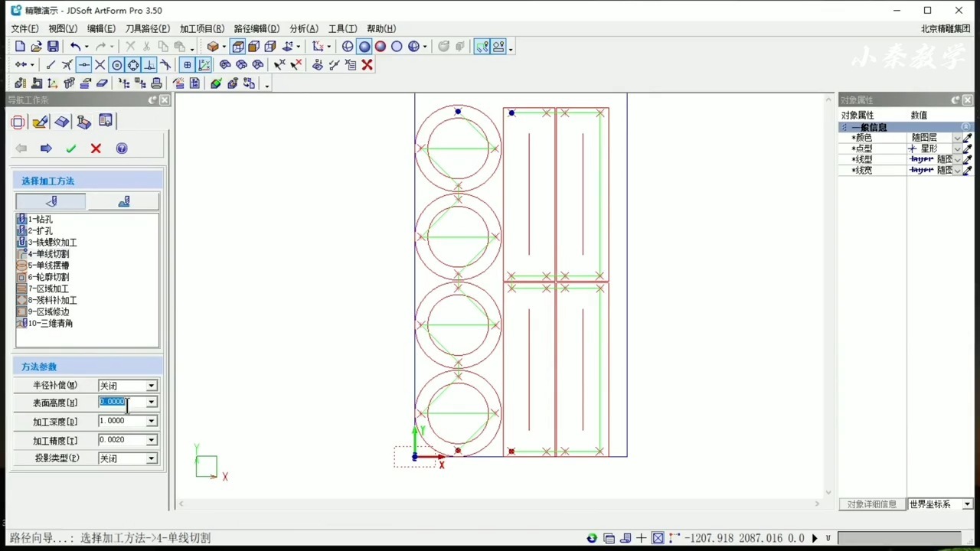Open a file using the folder icon
The width and height of the screenshot is (980, 551).
(37, 47)
